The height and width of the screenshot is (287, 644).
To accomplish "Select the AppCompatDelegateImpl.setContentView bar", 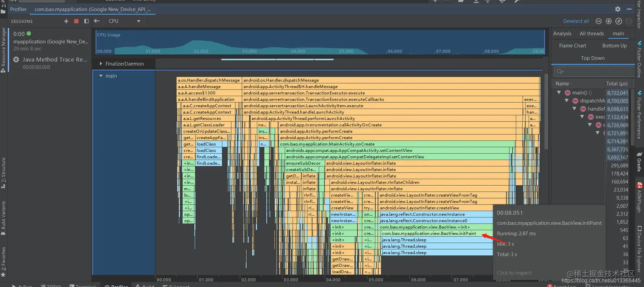I will 397,157.
